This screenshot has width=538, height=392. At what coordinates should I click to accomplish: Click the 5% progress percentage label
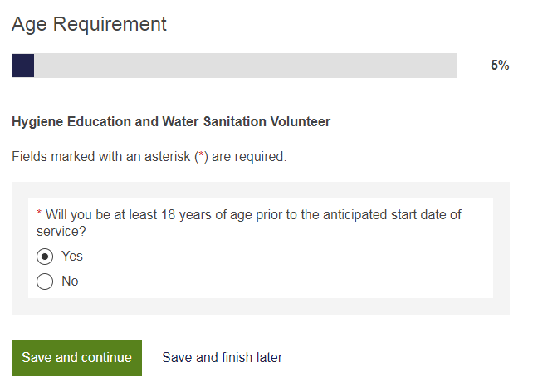click(x=499, y=66)
